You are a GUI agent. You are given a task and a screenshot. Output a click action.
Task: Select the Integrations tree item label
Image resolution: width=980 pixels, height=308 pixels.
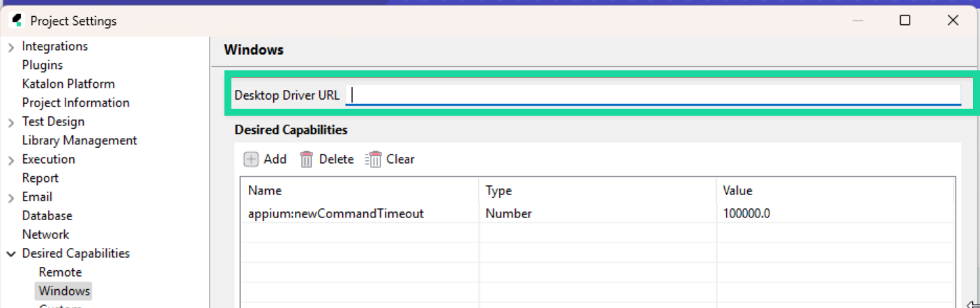point(55,46)
